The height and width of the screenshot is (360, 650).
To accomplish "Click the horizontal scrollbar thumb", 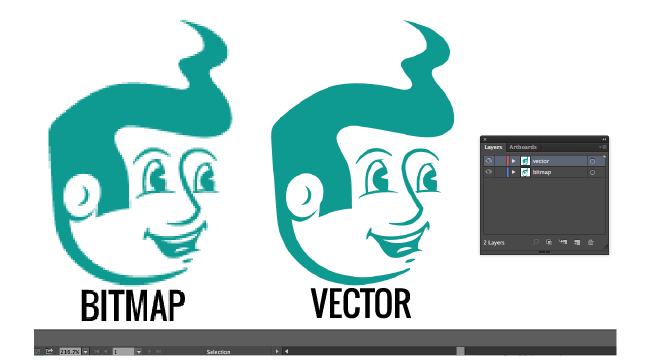I will point(460,352).
